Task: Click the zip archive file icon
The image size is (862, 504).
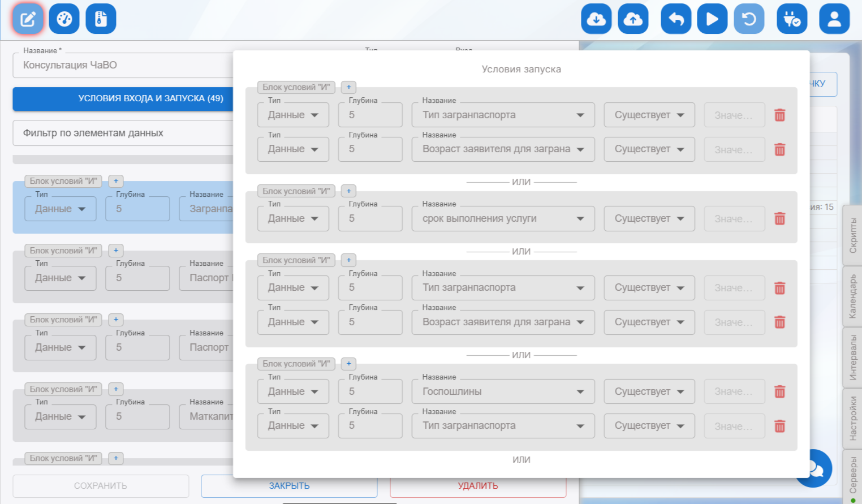Action: click(101, 19)
